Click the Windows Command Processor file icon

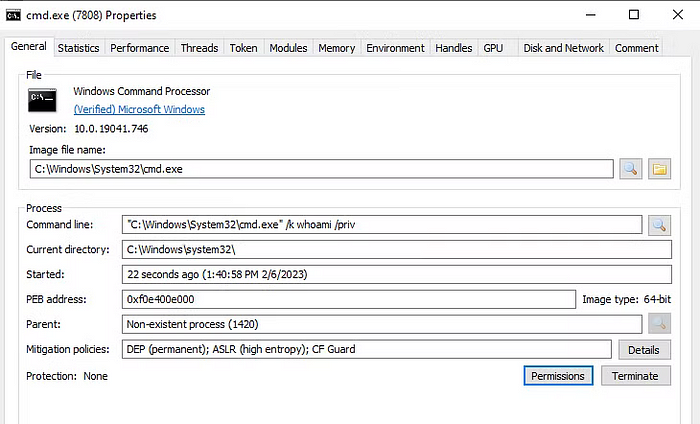(42, 99)
